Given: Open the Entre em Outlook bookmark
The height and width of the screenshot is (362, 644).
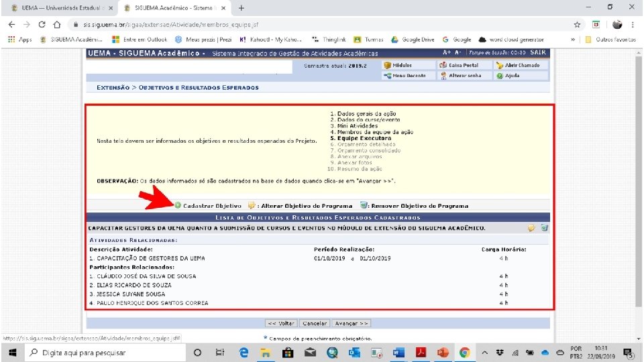Looking at the screenshot, I should pos(140,40).
